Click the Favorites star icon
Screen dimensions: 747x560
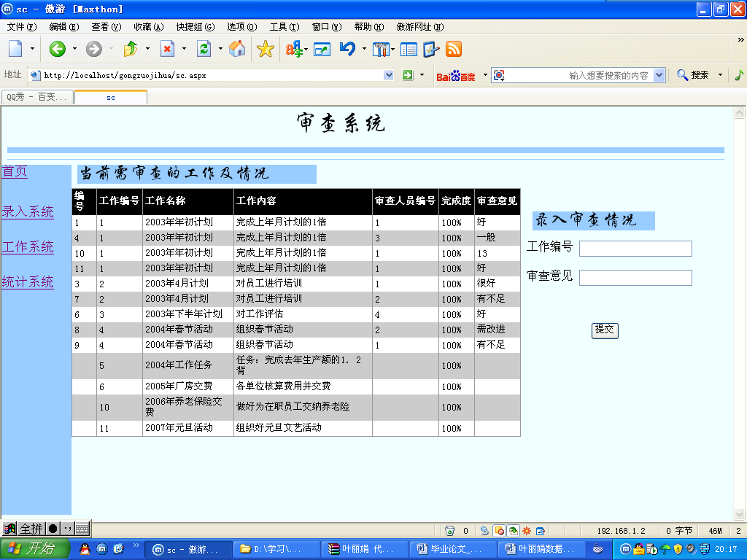tap(265, 49)
